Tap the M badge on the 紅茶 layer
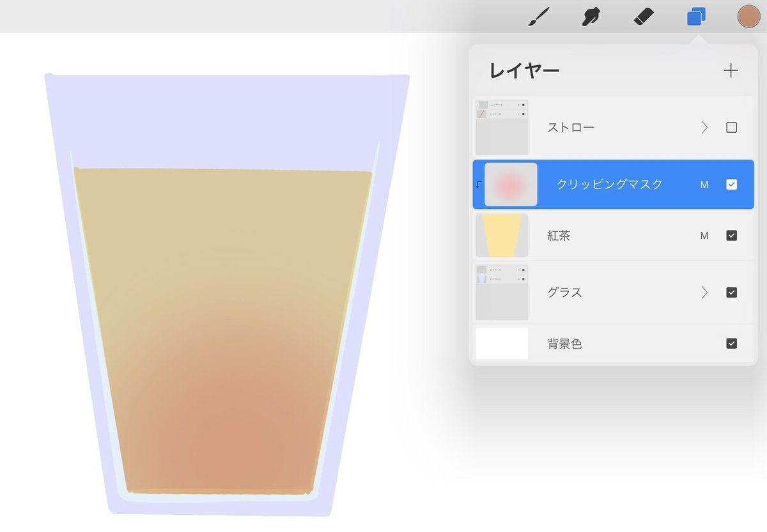Viewport: 767px width, 532px height. [x=704, y=235]
